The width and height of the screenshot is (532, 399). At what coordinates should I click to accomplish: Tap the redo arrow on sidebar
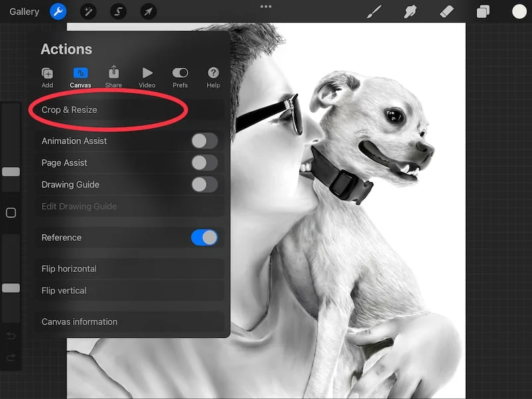click(11, 358)
